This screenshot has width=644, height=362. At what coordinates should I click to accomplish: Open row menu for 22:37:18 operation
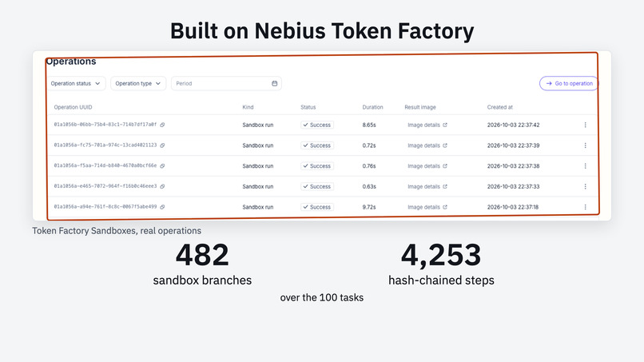tap(585, 207)
